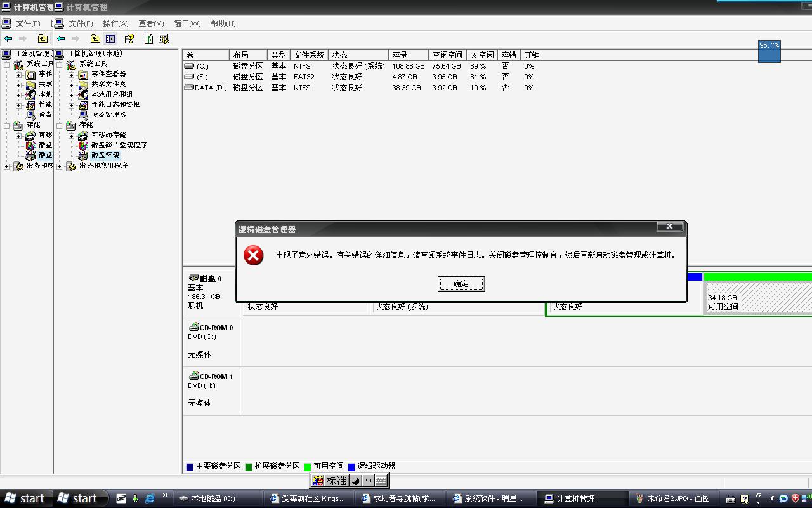This screenshot has width=812, height=508.
Task: Expand the 服务和应用程序 tree node
Action: pos(60,166)
